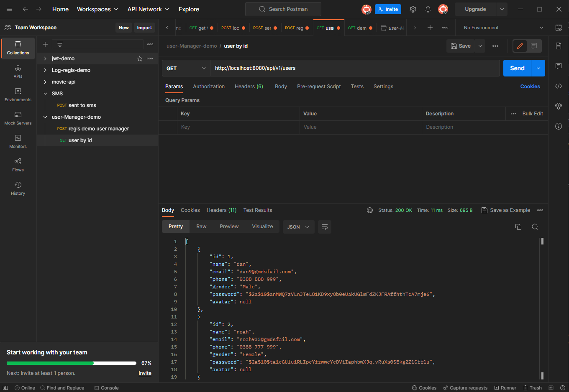
Task: Select the Mock Servers sidebar icon
Action: [18, 117]
